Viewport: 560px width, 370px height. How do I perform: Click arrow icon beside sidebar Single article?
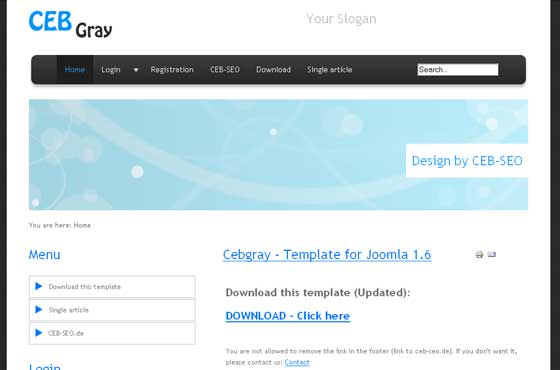pos(39,309)
